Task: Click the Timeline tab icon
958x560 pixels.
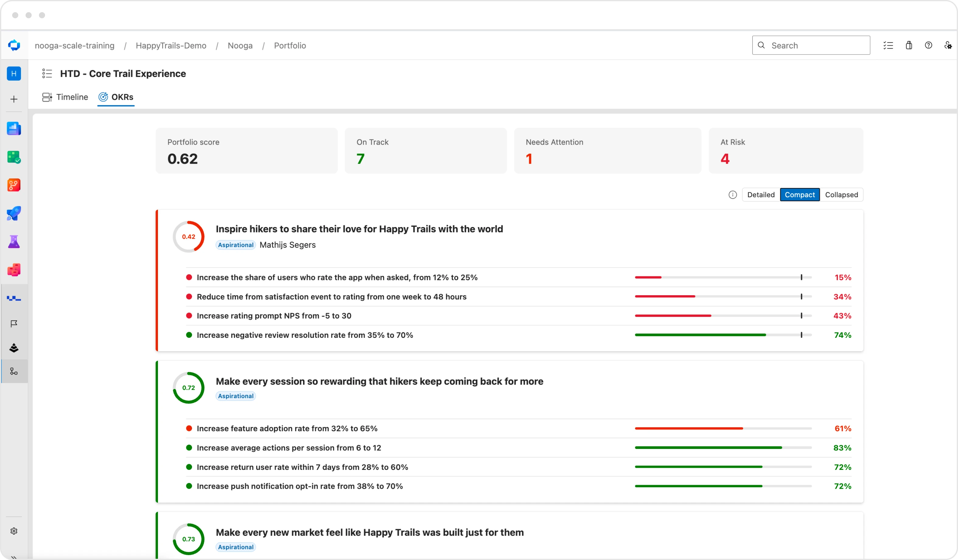Action: (47, 97)
